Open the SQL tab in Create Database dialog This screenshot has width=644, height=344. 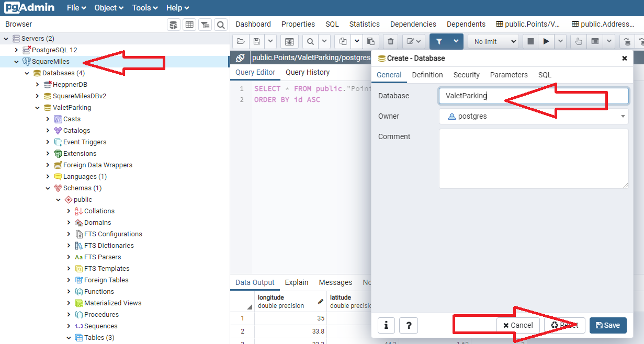pos(545,75)
